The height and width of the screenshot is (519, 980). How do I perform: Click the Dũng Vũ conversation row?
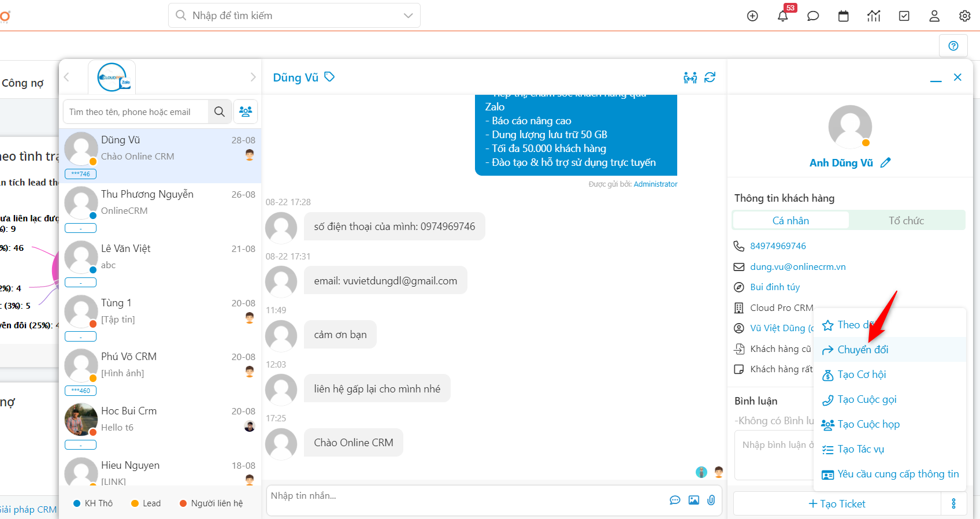160,155
